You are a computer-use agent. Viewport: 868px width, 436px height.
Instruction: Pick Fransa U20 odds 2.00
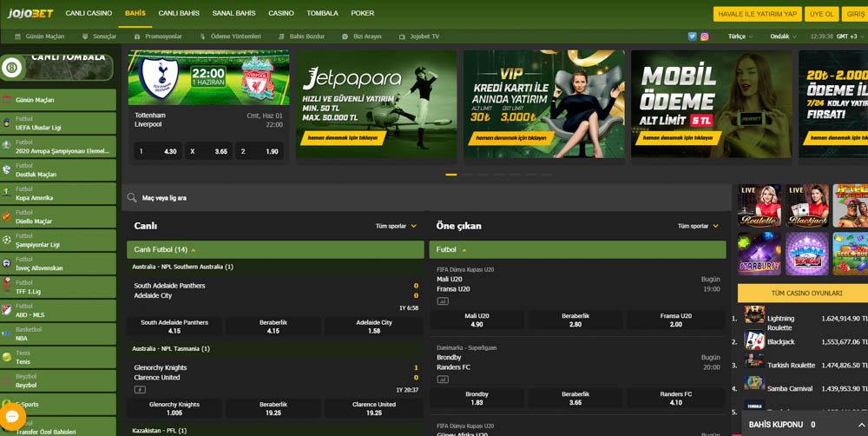click(x=676, y=320)
